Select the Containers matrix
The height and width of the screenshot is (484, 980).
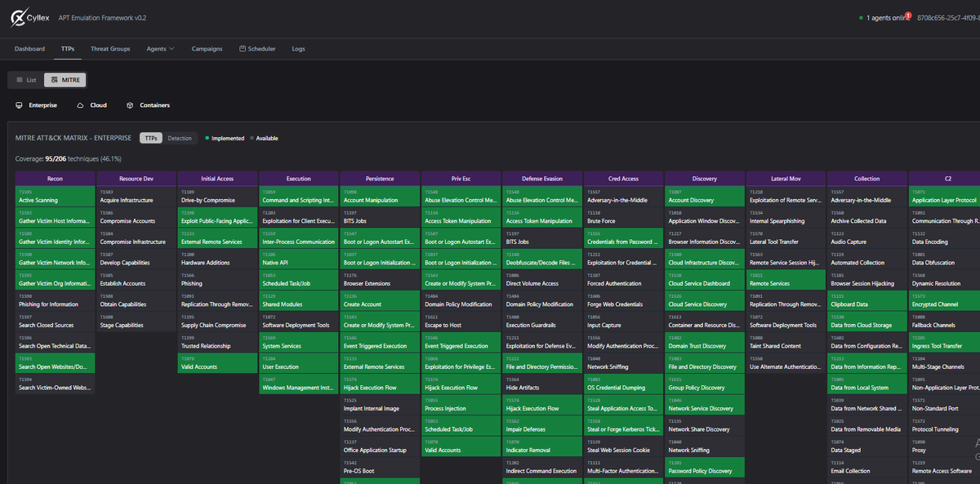148,105
